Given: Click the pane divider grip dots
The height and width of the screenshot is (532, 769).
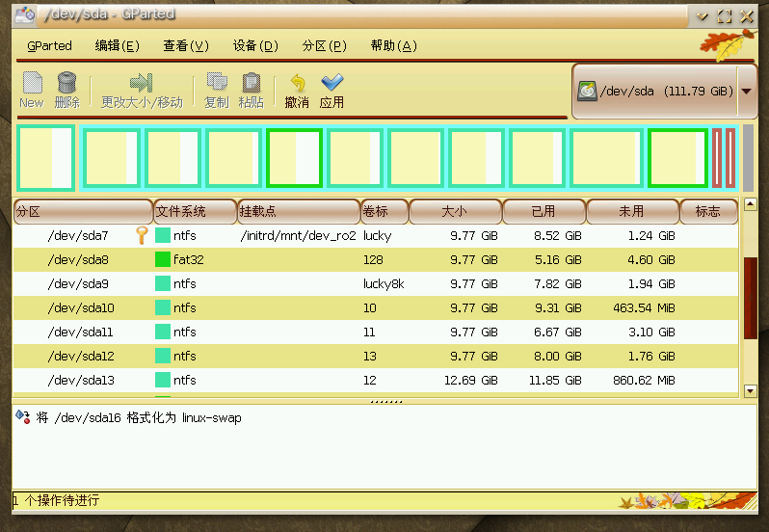Looking at the screenshot, I should pyautogui.click(x=386, y=402).
